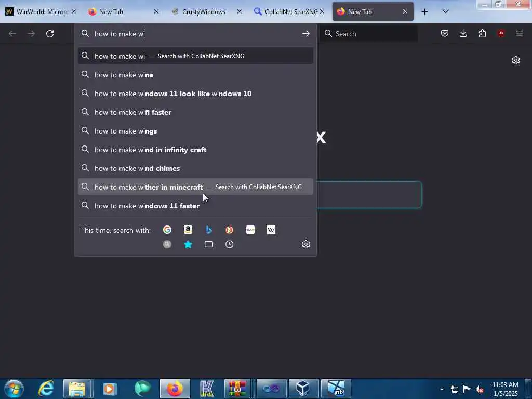
Task: Open new tab page settings gear
Action: point(516,60)
